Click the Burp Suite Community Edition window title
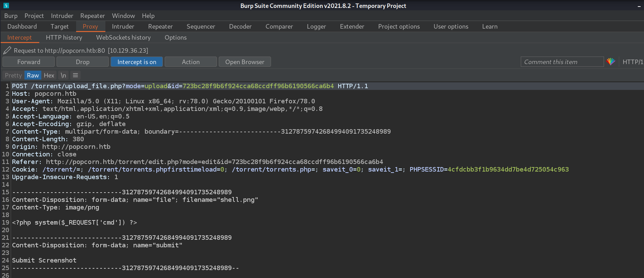Screen dimensions: 644x278 [323, 6]
